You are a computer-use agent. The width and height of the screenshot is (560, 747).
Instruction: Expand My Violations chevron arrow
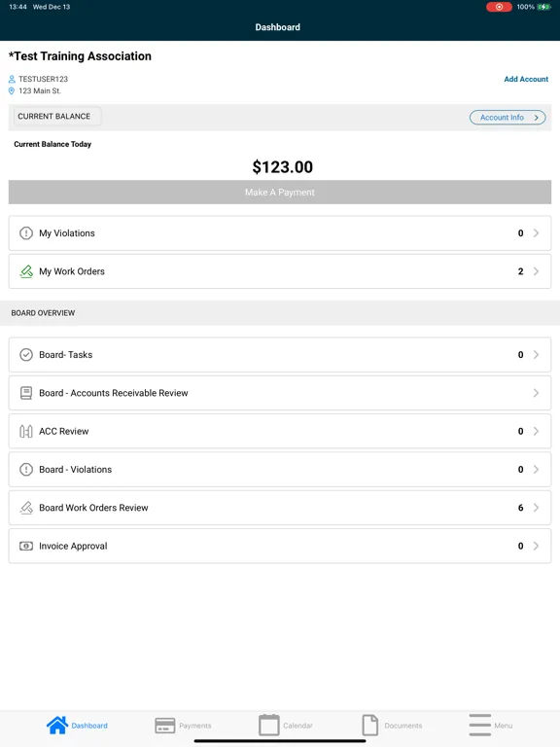tap(536, 233)
